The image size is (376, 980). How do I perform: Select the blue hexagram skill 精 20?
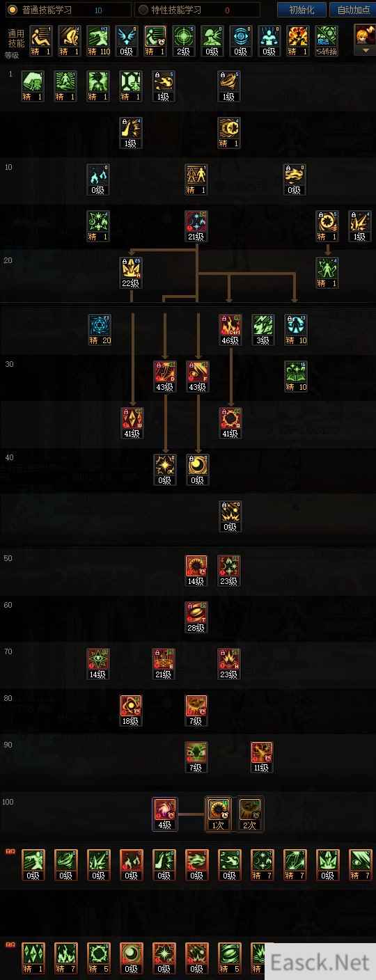(x=100, y=330)
